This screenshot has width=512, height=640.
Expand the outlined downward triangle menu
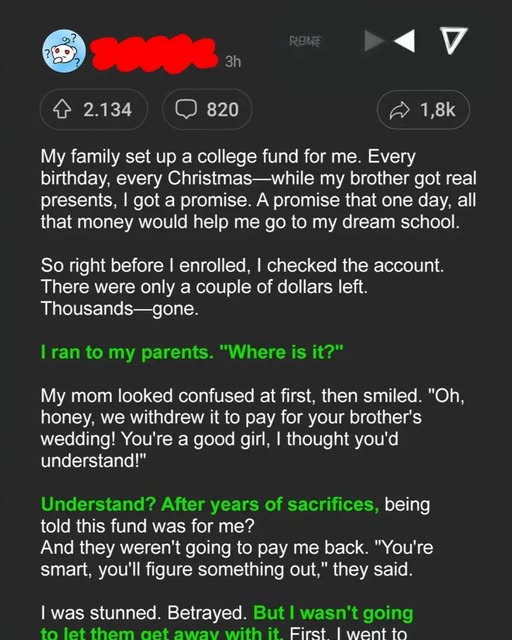pos(453,41)
